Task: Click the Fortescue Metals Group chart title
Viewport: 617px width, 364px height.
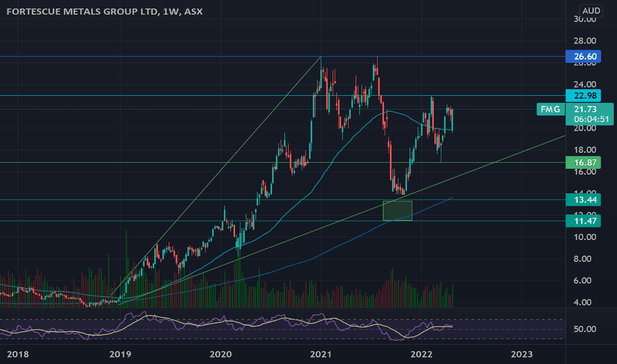Action: (105, 11)
